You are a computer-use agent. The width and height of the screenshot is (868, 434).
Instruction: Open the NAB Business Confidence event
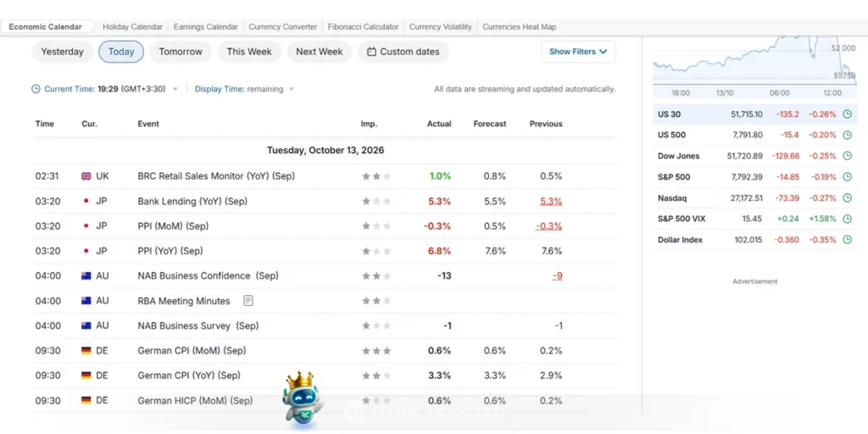pos(209,275)
